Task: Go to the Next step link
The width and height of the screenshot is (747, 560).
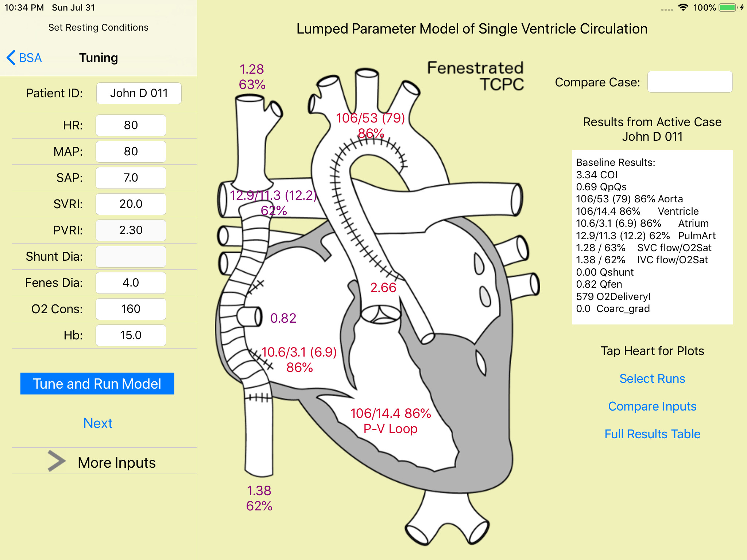Action: (98, 423)
